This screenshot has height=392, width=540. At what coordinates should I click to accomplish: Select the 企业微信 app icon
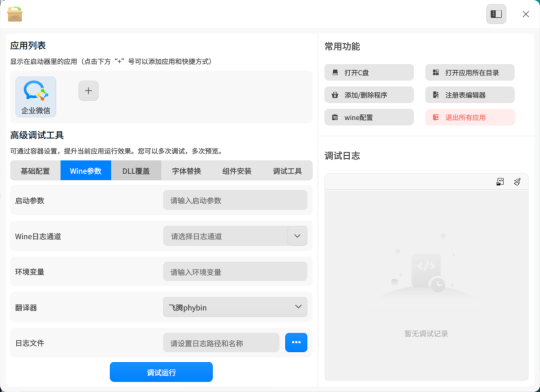[x=36, y=97]
